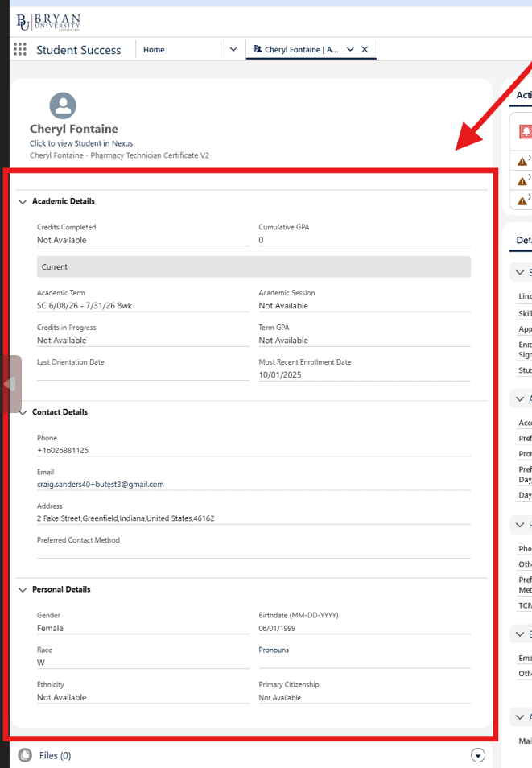This screenshot has height=768, width=532.
Task: Click the Primary Citizenship Not Available value
Action: [280, 698]
